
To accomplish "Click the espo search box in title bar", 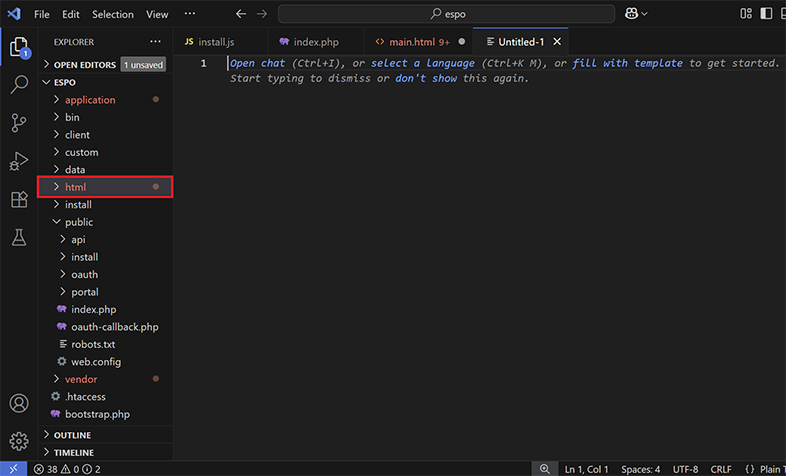I will click(x=447, y=15).
